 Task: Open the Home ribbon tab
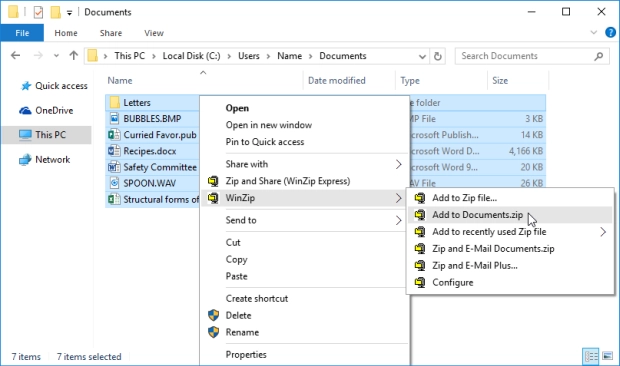[x=66, y=33]
